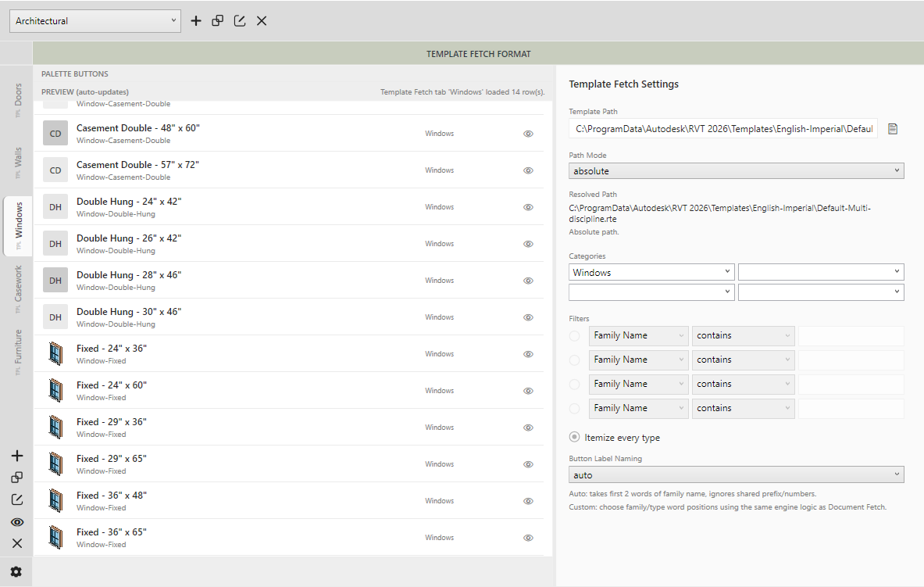Open the Categories dropdown set to Windows
The image size is (924, 587).
point(651,271)
